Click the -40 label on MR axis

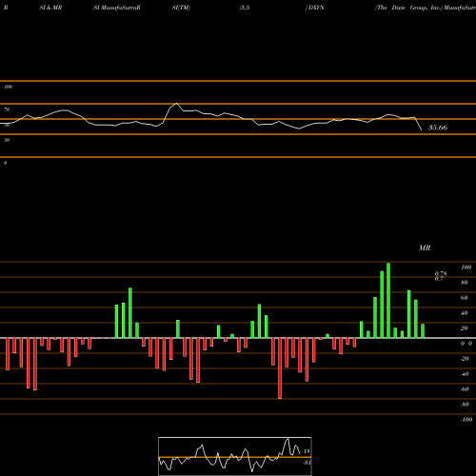(x=465, y=374)
